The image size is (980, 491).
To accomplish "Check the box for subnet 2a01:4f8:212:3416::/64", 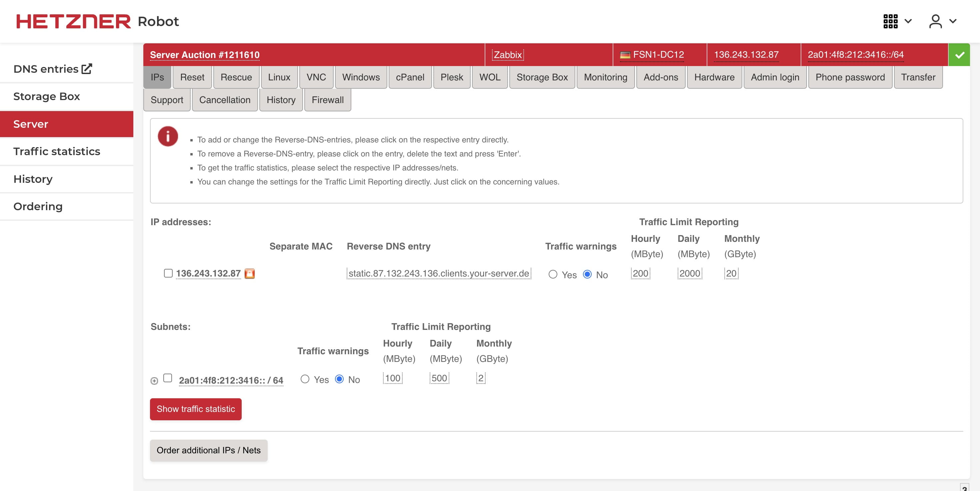I will (x=168, y=378).
